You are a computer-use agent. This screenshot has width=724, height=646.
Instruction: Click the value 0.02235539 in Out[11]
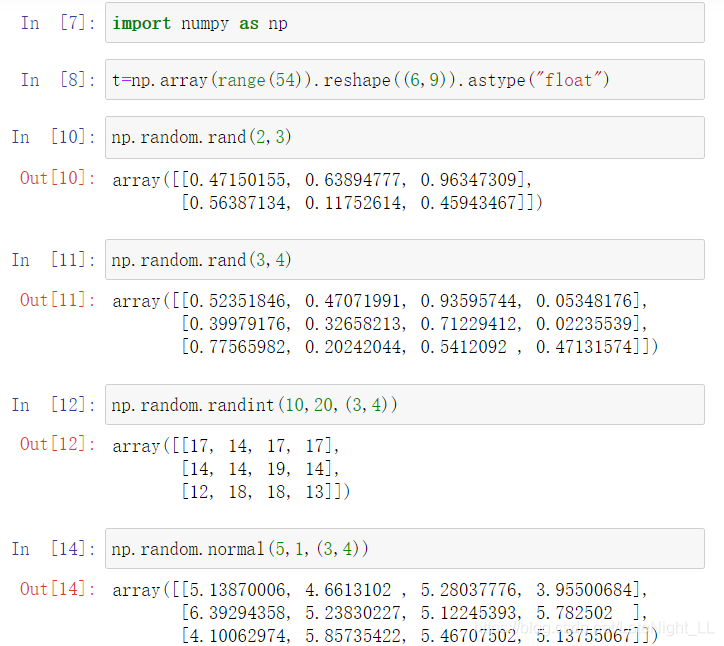(x=584, y=324)
